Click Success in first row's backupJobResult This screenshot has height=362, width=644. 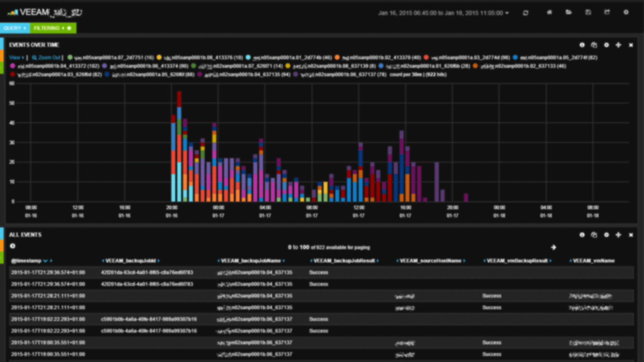[318, 272]
